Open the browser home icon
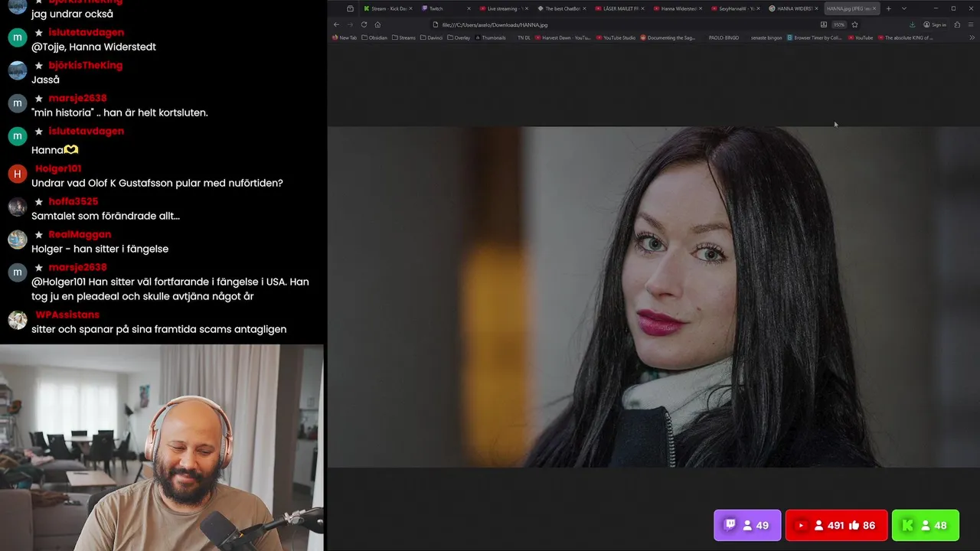Screen dimensions: 980x551 click(377, 24)
